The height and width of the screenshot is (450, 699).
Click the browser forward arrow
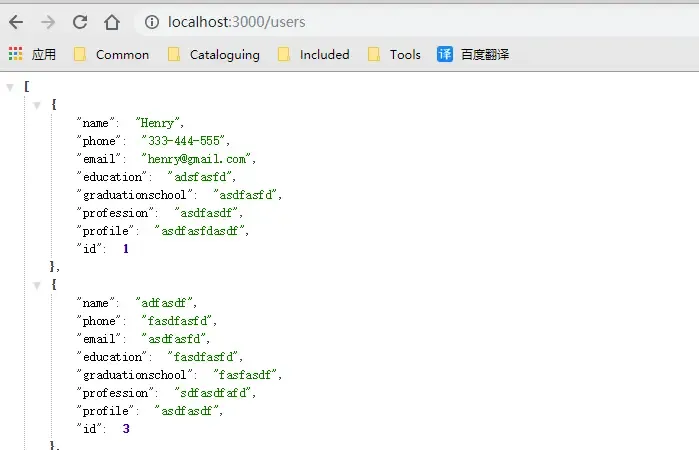pos(48,22)
